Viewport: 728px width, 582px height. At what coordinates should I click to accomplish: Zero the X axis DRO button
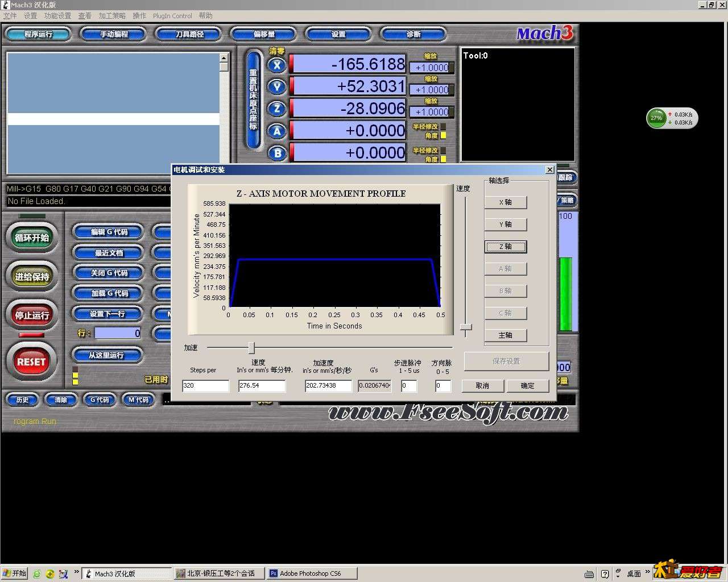(x=277, y=65)
